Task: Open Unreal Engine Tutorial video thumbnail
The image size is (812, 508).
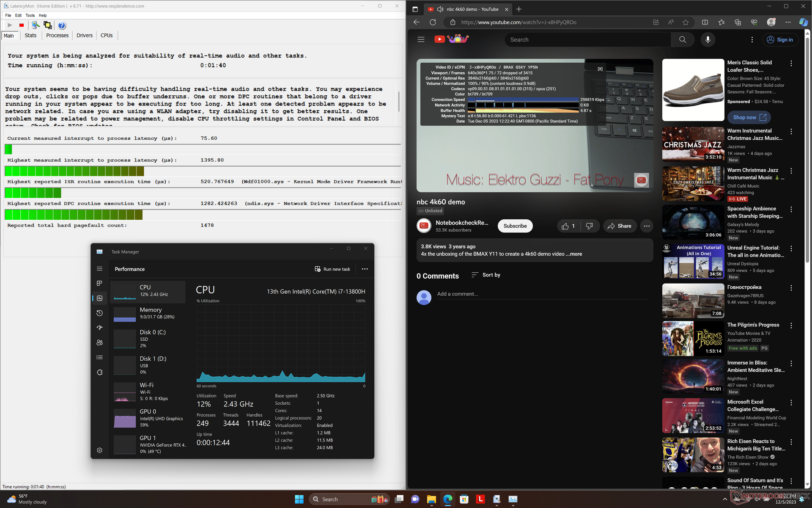Action: click(x=693, y=261)
